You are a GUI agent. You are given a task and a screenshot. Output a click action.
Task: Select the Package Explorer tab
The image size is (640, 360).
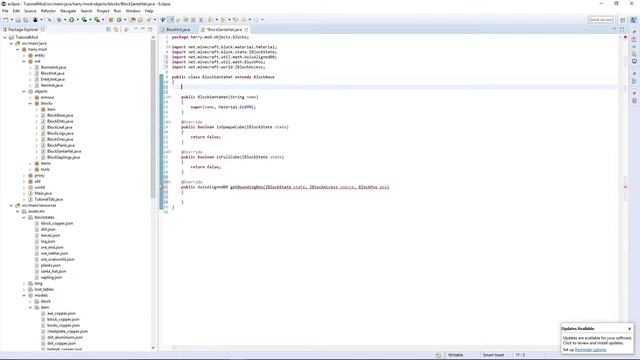click(23, 29)
